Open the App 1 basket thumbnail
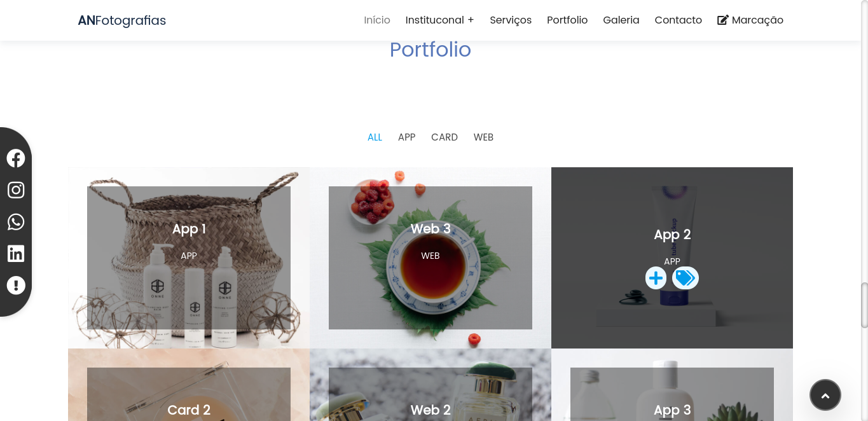 [x=189, y=258]
